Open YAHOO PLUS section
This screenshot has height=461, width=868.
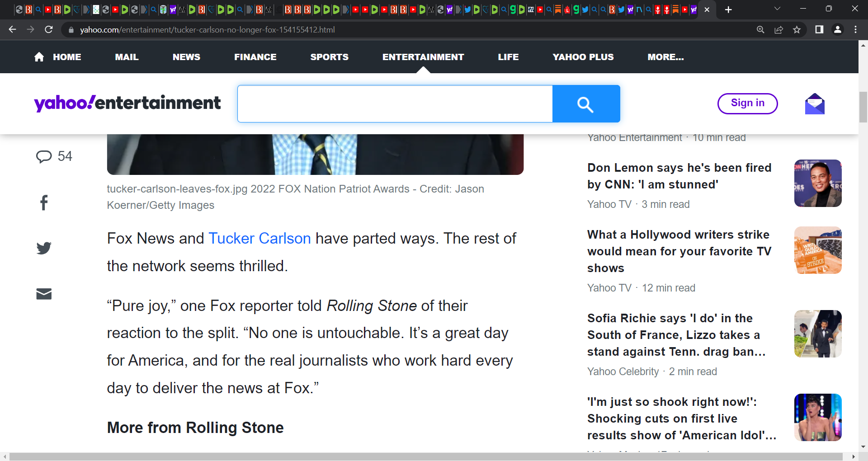pos(583,57)
